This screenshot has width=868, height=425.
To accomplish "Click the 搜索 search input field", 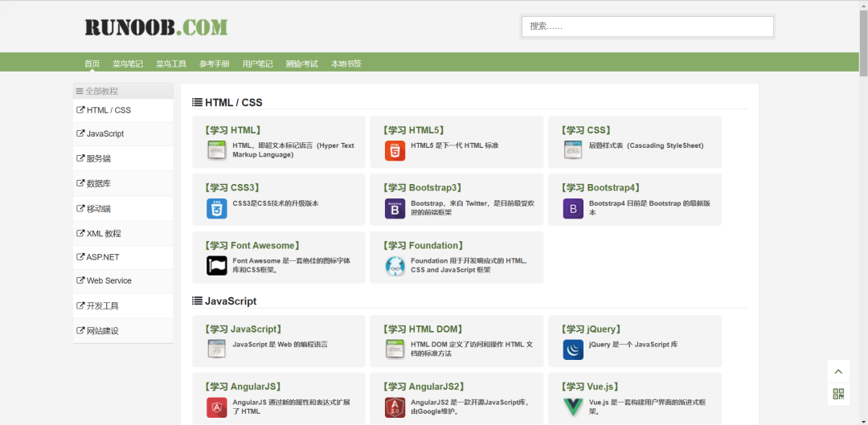I will pyautogui.click(x=647, y=27).
